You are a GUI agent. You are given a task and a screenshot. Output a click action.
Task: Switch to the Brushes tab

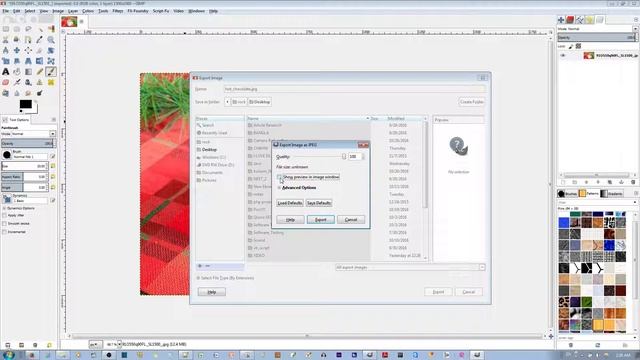click(567, 193)
